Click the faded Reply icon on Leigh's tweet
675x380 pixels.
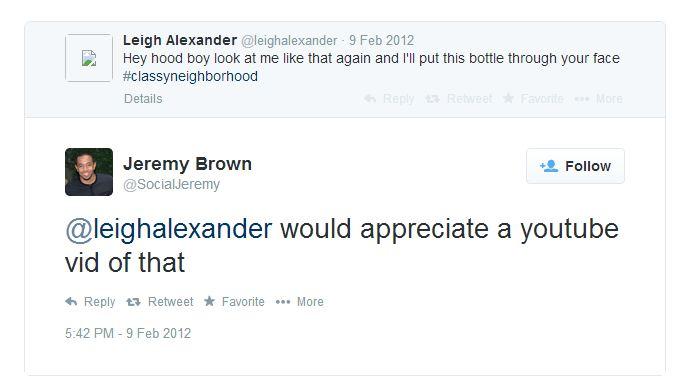(x=370, y=99)
